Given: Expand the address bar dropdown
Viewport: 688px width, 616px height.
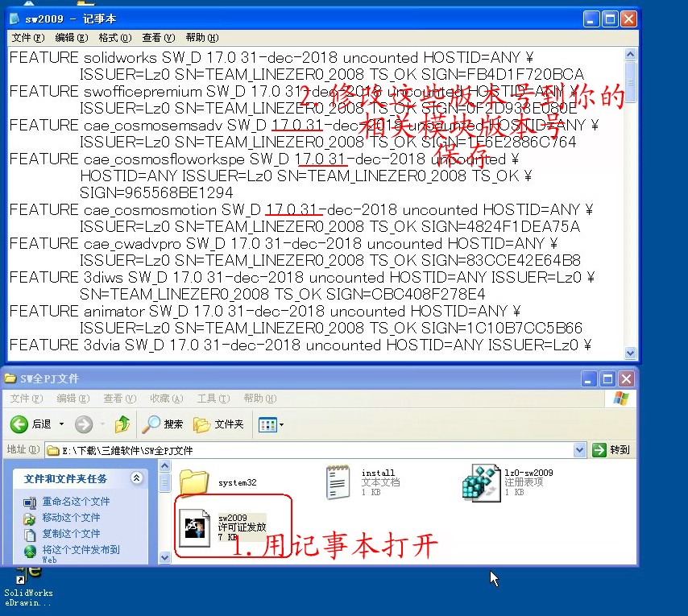Looking at the screenshot, I should [579, 450].
